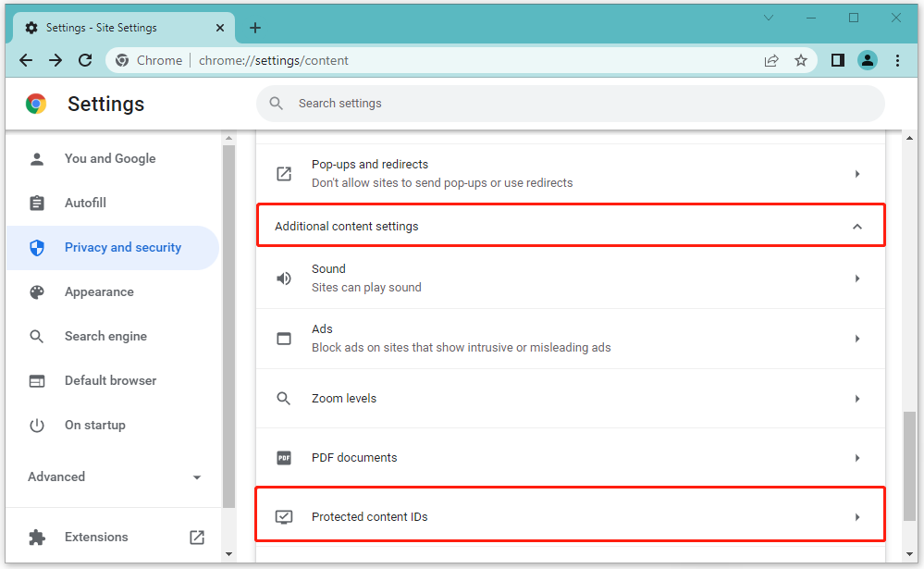This screenshot has height=569, width=924.
Task: Bookmark this page with star icon
Action: click(x=801, y=60)
